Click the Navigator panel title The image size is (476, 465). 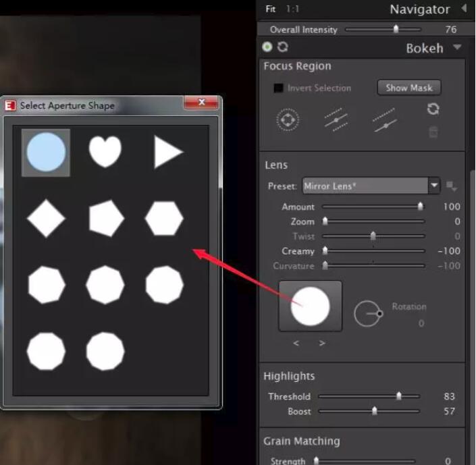click(419, 9)
